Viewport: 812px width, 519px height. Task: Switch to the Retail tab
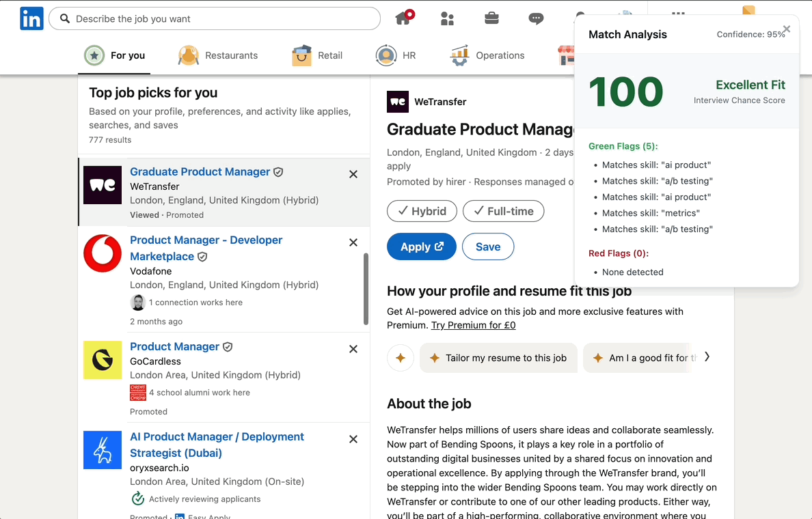317,55
